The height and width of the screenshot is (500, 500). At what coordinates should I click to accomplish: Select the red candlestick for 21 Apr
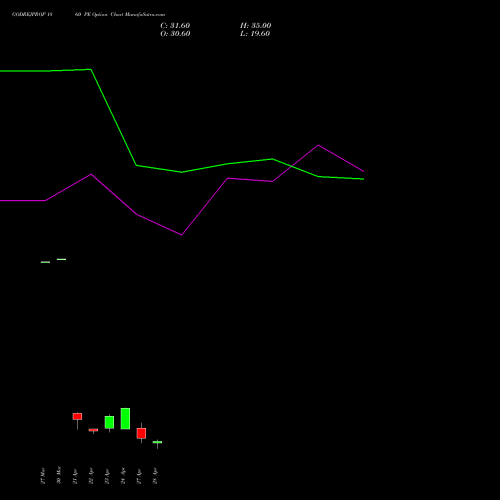point(77,416)
